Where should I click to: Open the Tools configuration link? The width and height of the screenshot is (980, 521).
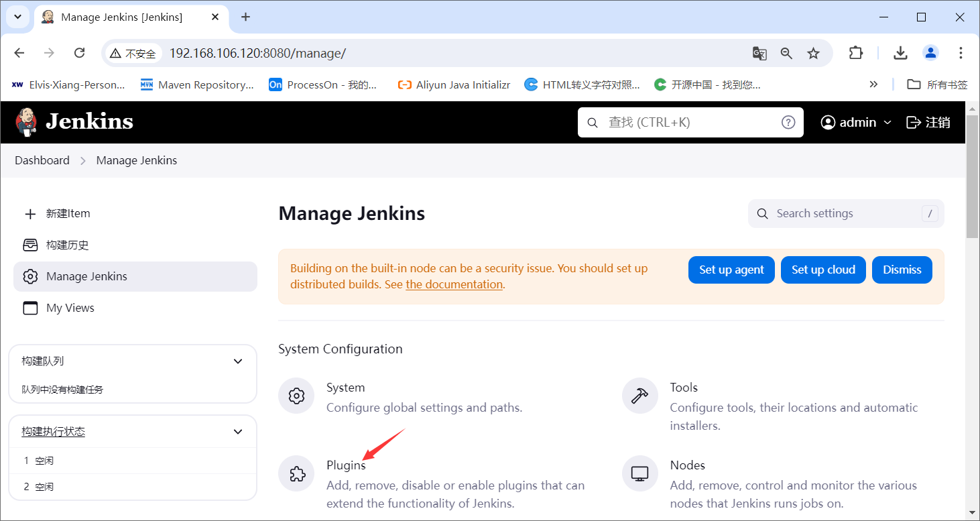684,388
